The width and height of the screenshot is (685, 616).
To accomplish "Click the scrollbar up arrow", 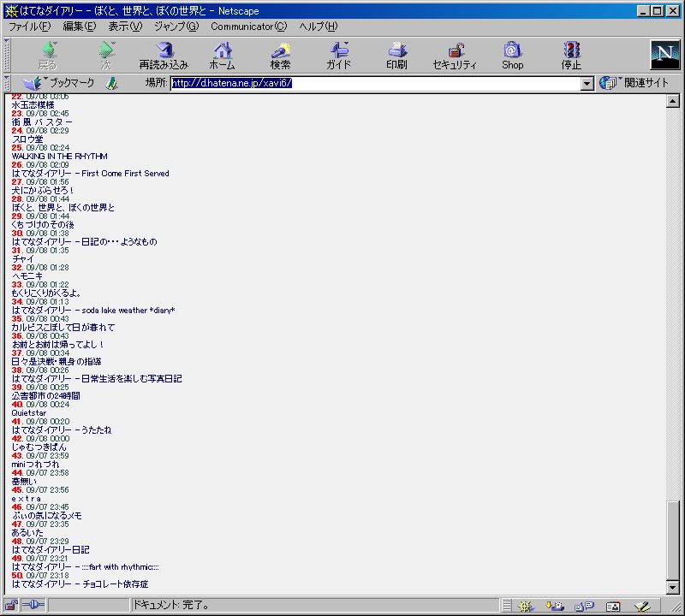I will tap(673, 101).
